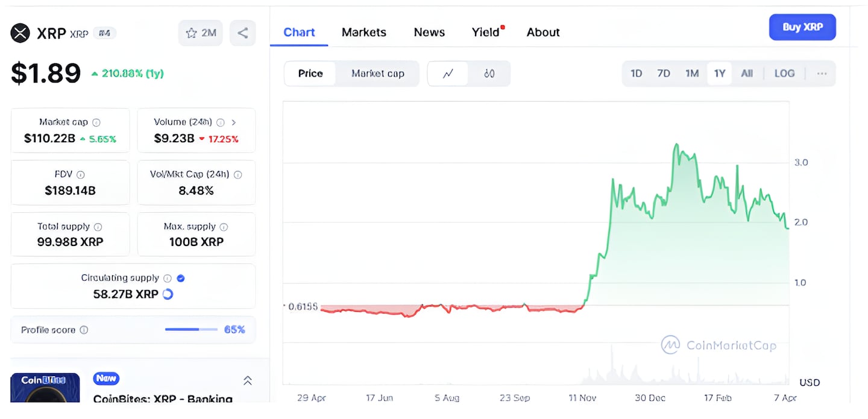Click the 58.27B XRP circulating supply
868x419 pixels.
click(x=125, y=294)
